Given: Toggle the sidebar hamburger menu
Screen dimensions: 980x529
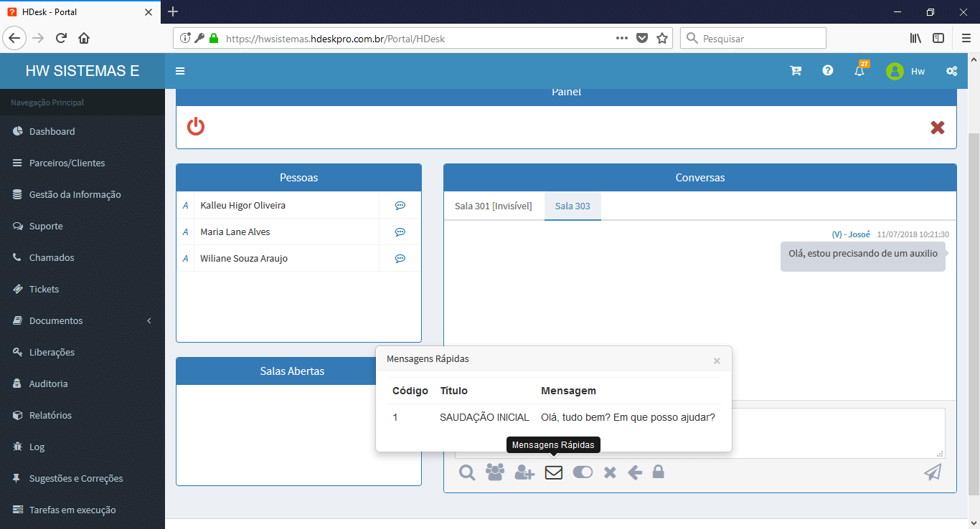Looking at the screenshot, I should pyautogui.click(x=180, y=71).
